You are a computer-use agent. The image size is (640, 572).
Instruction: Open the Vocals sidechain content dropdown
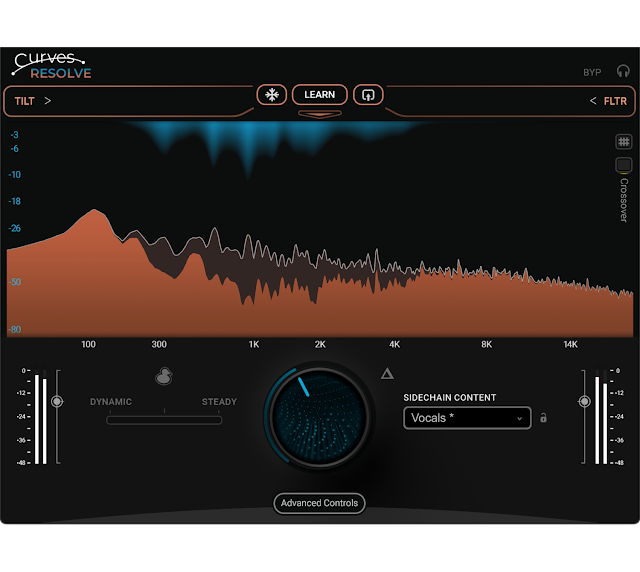pyautogui.click(x=467, y=418)
